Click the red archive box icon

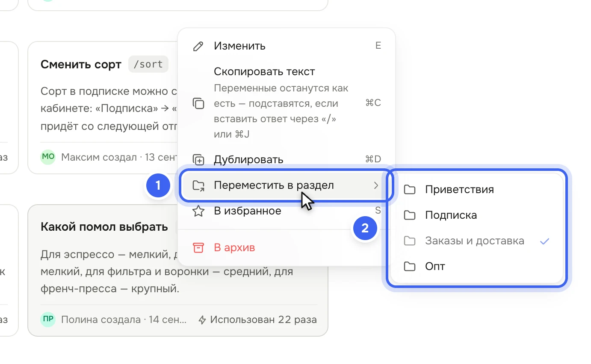(x=198, y=248)
